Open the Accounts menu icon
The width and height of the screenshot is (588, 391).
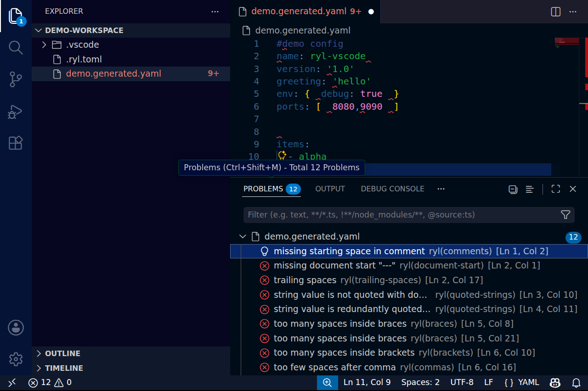16,328
